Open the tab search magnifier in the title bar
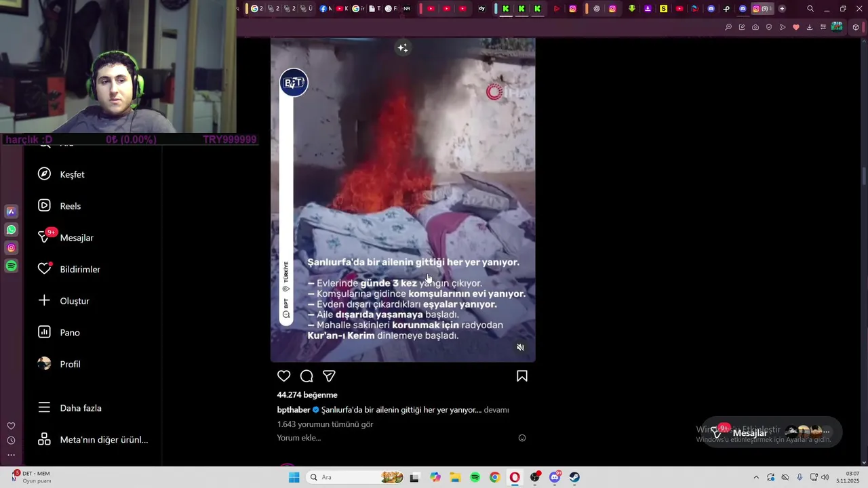Image resolution: width=868 pixels, height=488 pixels. (810, 9)
